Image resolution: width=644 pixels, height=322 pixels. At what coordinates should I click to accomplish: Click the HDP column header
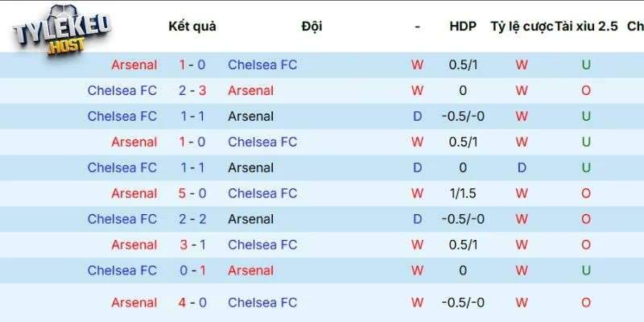tap(463, 26)
